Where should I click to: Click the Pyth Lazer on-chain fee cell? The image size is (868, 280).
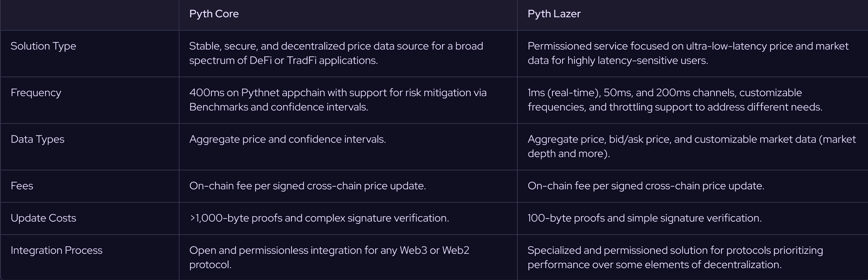click(x=646, y=186)
